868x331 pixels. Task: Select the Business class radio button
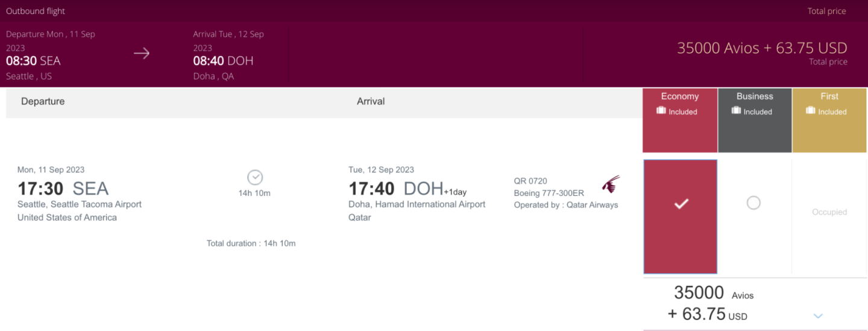point(753,203)
